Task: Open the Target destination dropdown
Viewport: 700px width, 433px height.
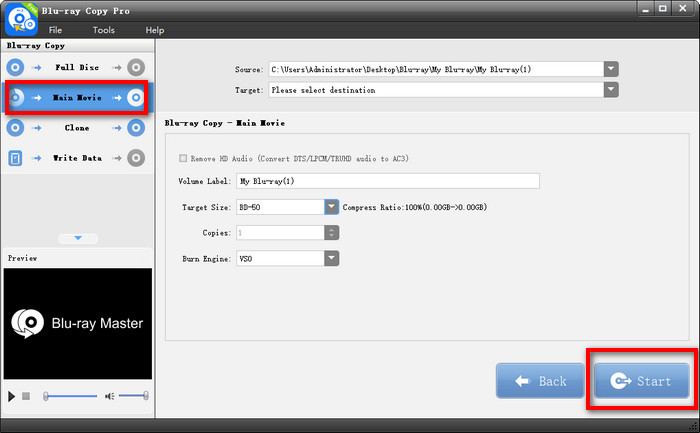Action: pyautogui.click(x=611, y=89)
